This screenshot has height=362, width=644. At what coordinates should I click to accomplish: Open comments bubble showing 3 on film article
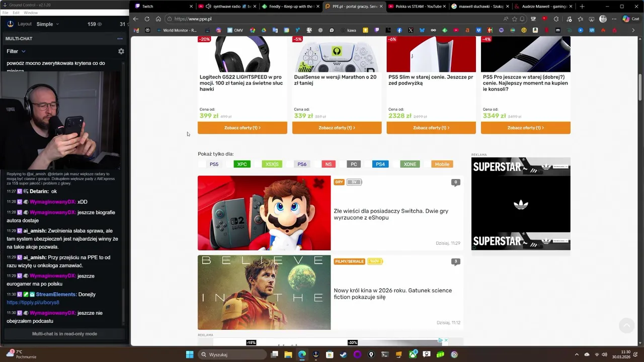pos(456,261)
